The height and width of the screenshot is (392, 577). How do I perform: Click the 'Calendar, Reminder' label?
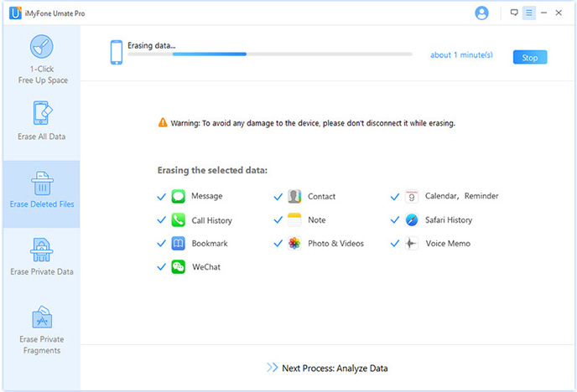pos(462,196)
